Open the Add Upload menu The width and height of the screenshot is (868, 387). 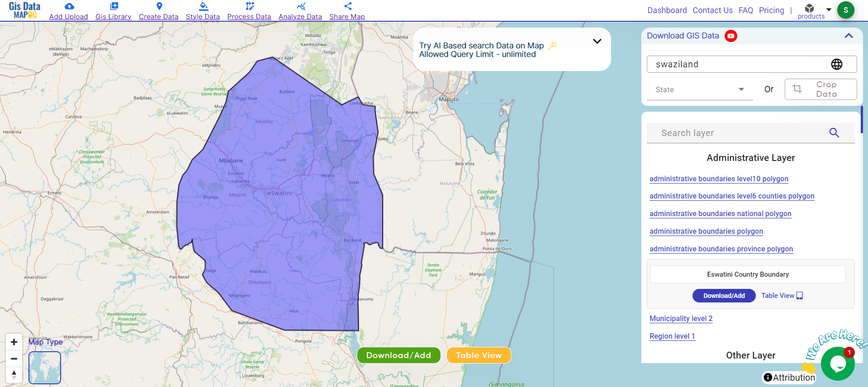[69, 17]
